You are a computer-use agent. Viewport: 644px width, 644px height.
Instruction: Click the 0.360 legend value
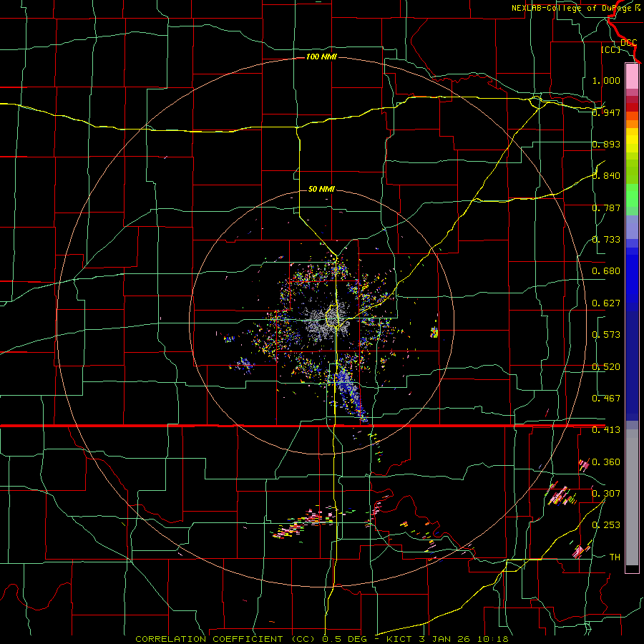pyautogui.click(x=606, y=462)
